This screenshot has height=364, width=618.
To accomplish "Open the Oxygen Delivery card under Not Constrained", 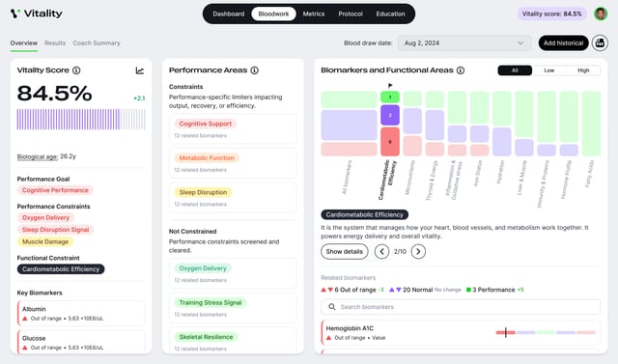I will coord(233,273).
